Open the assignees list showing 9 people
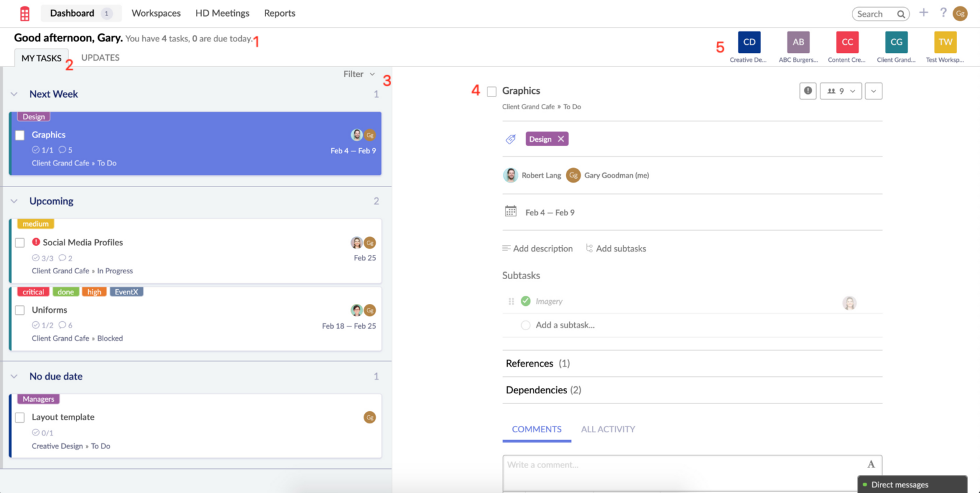Screen dimensions: 980x493 click(x=836, y=91)
